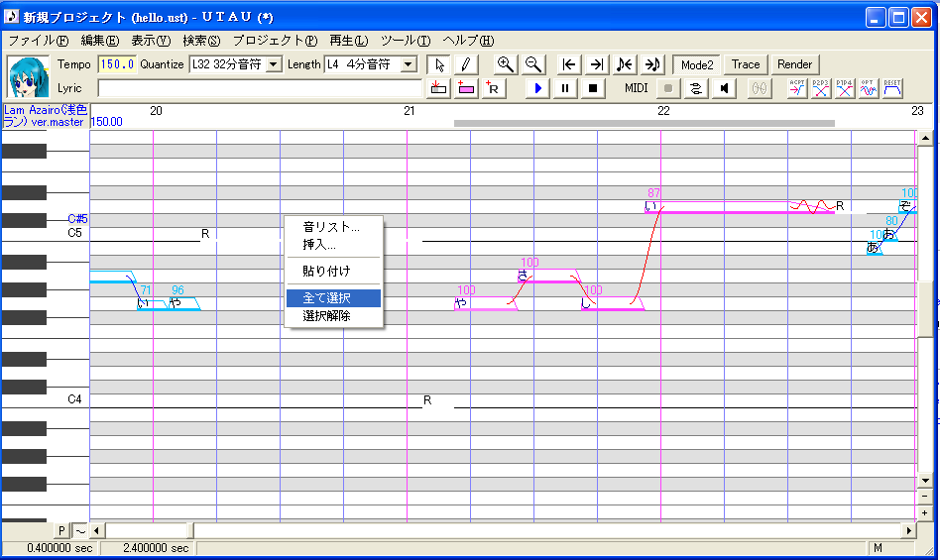Viewport: 940px width, 560px height.
Task: Open the ファイル(F) menu
Action: point(39,41)
